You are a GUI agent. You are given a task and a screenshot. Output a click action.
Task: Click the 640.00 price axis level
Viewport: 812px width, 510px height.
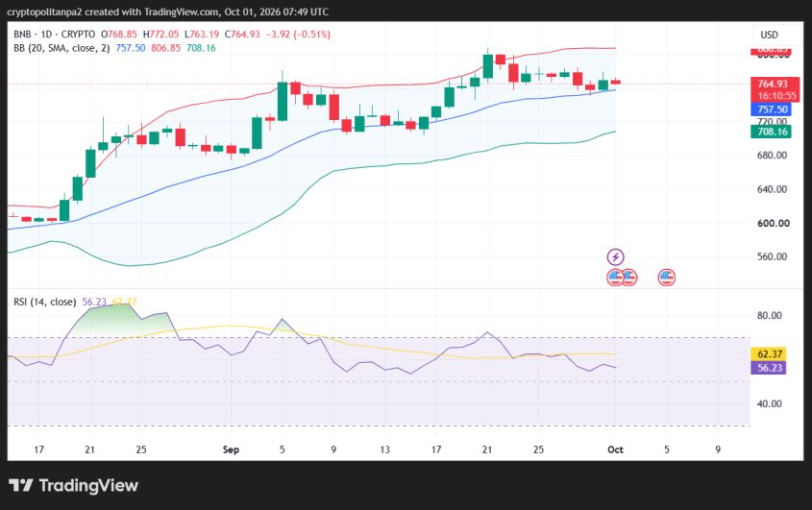773,189
